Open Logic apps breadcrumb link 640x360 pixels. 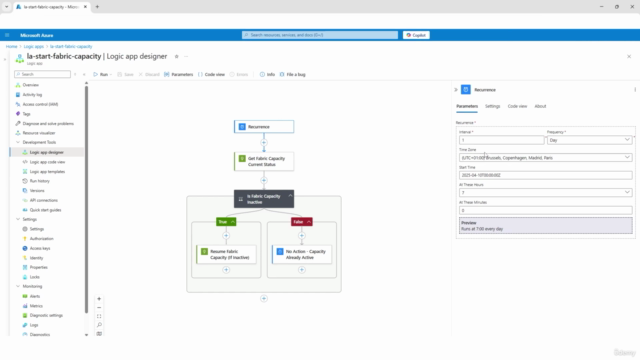[x=33, y=47]
